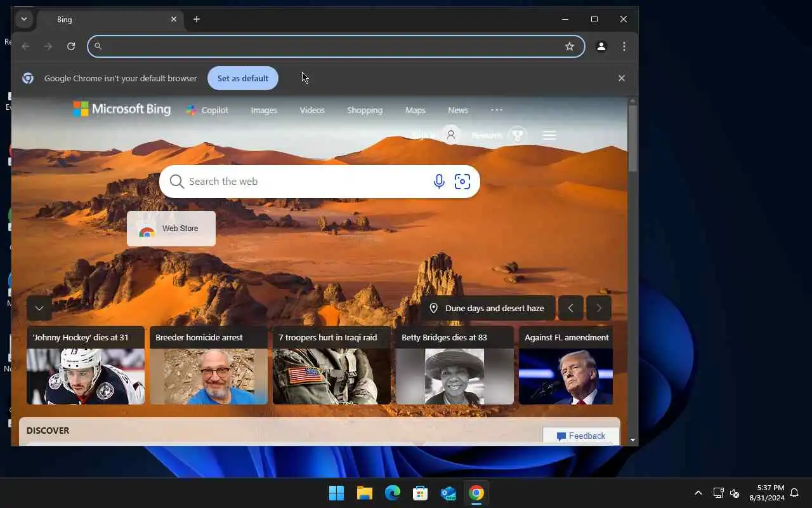Show next Bing background image
The width and height of the screenshot is (812, 508).
(599, 308)
